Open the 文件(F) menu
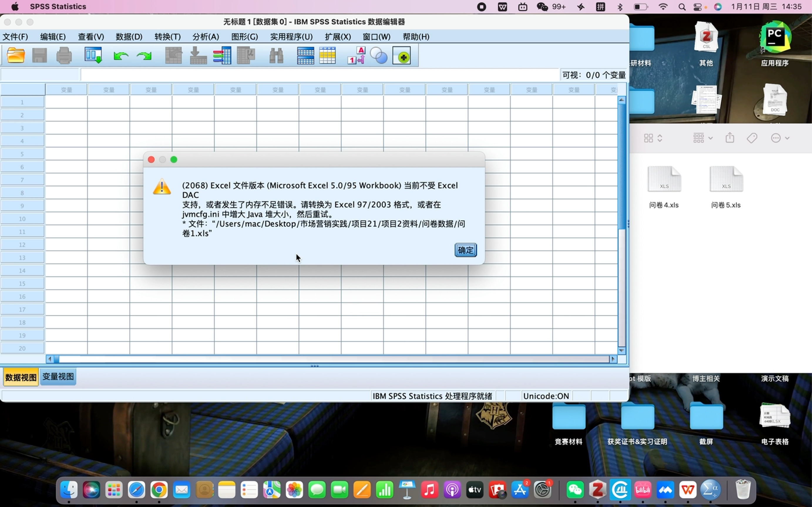Screen dimensions: 812x507 click(15, 37)
